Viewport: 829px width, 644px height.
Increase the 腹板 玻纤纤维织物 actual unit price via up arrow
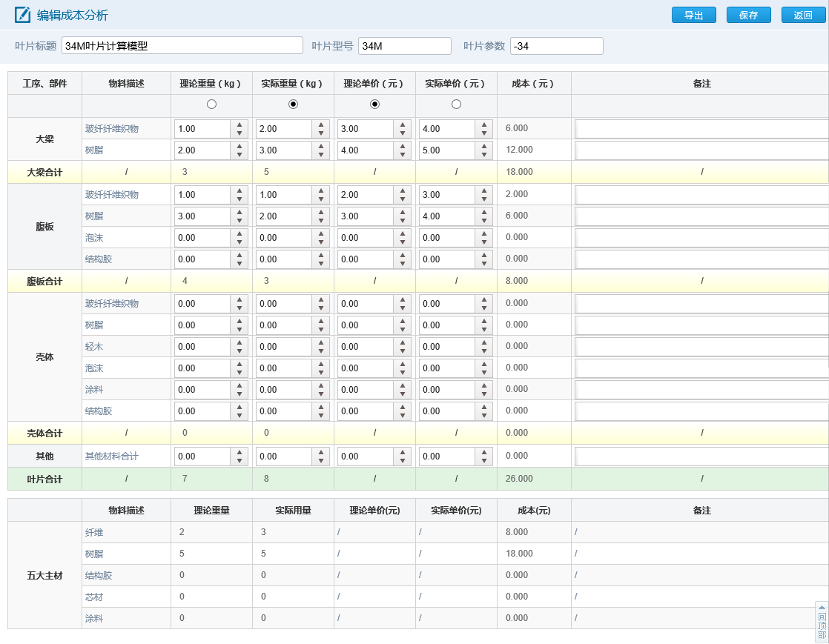point(483,190)
